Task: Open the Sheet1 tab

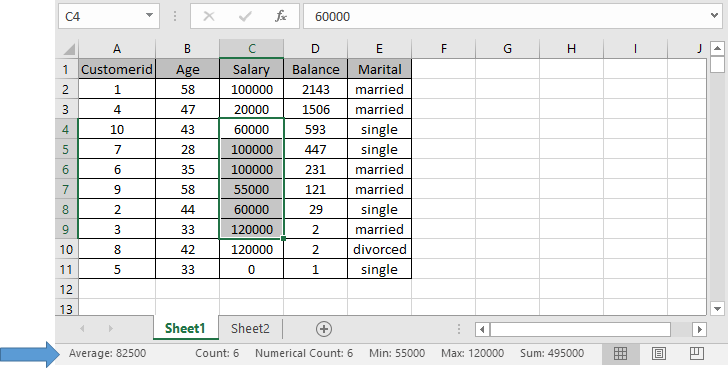Action: coord(185,328)
